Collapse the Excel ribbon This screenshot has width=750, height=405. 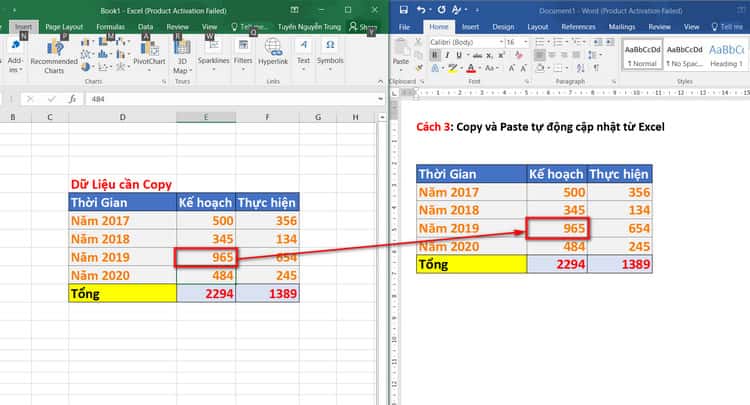tap(380, 82)
